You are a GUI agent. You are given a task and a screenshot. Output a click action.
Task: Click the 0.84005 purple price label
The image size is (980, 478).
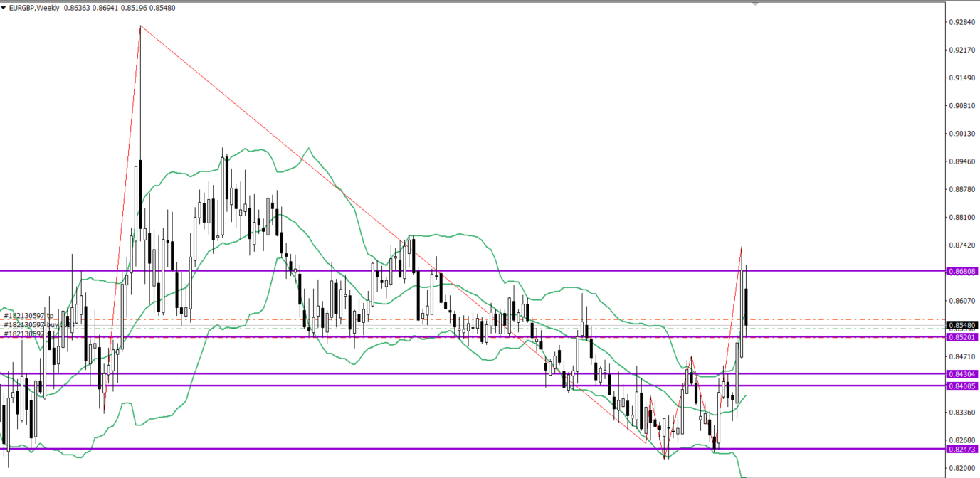[x=962, y=386]
